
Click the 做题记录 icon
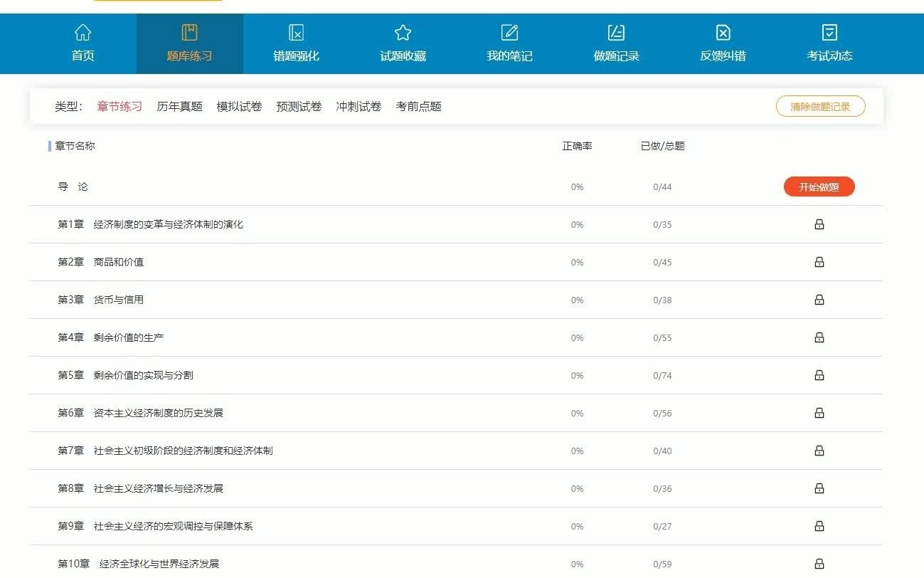pyautogui.click(x=616, y=33)
